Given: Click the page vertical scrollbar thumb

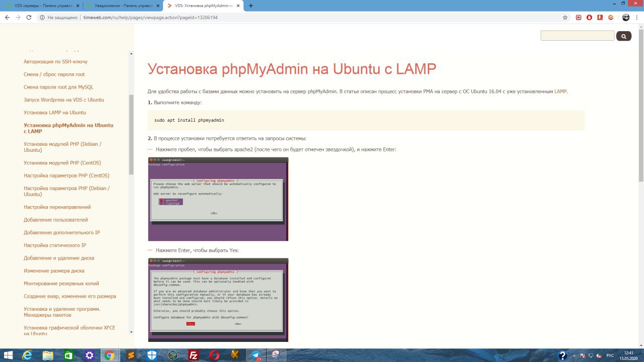Looking at the screenshot, I should [640, 106].
